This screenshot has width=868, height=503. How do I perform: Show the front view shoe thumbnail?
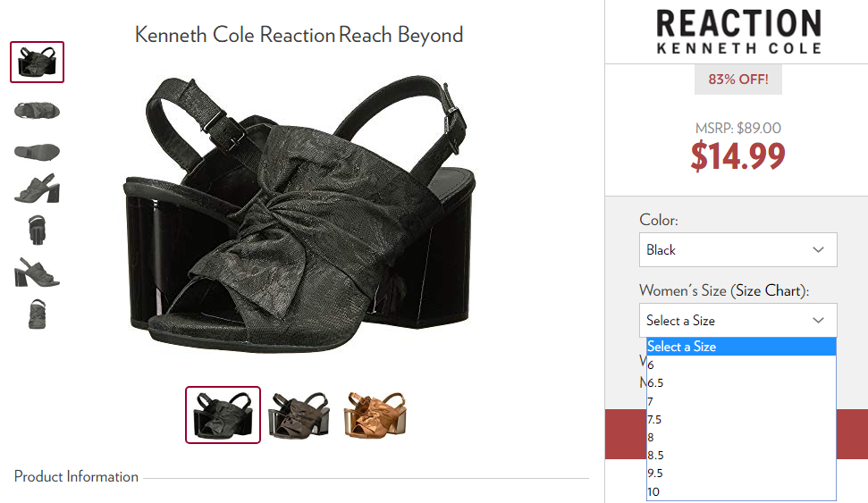click(37, 230)
